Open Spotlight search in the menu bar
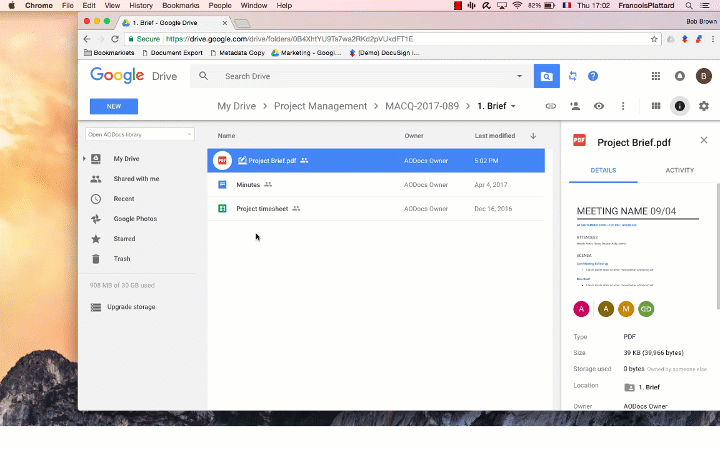The image size is (720, 450). click(x=689, y=6)
